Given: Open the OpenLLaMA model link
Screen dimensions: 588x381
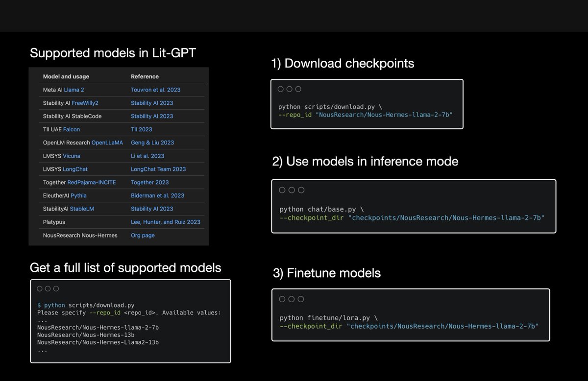Looking at the screenshot, I should [107, 143].
